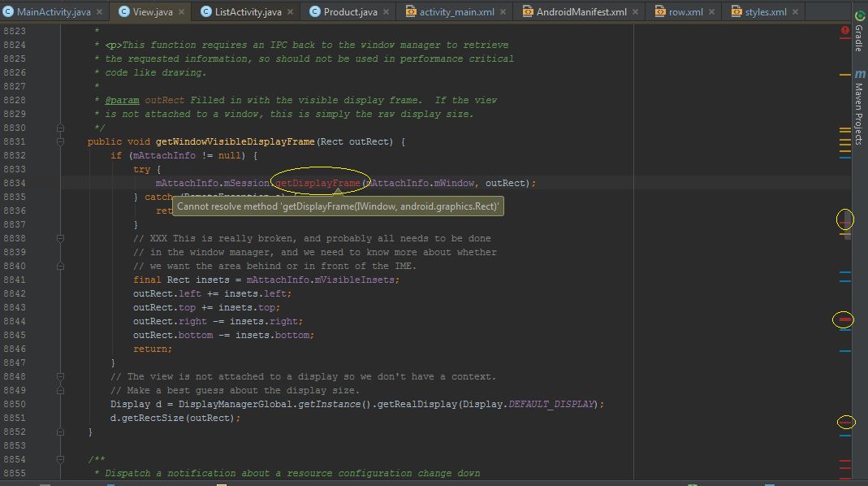Viewport: 868px width, 486px height.
Task: Click line number 8834 in gutter
Action: 15,183
